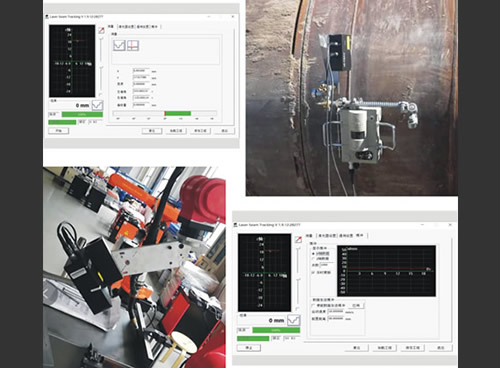Click Laser Seam Tracking app icon in upper title bar
Screen dimensions: 500x368
pyautogui.click(x=47, y=17)
